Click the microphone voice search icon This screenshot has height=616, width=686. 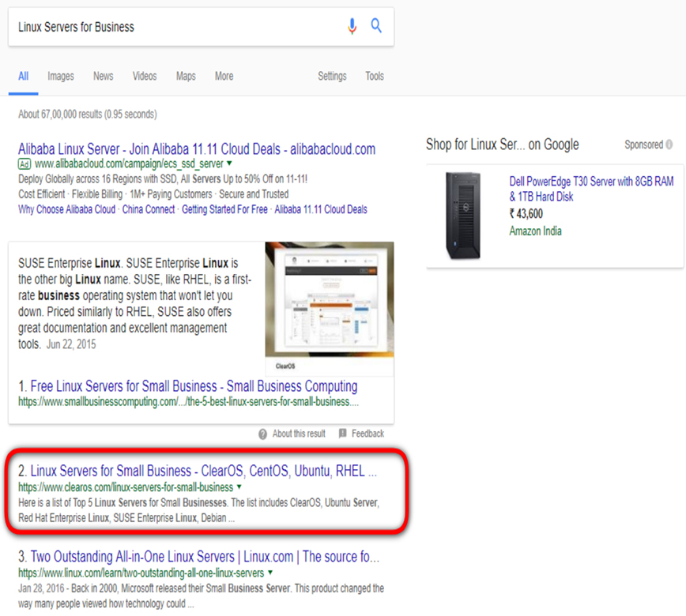352,26
